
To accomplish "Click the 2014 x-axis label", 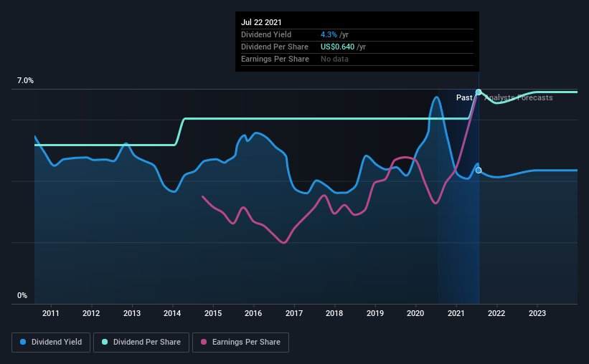I will click(172, 313).
